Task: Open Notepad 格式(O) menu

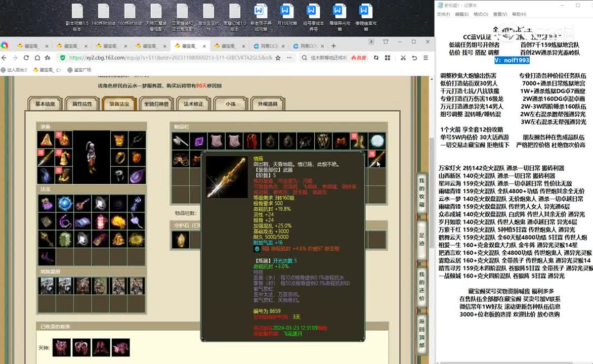Action: click(x=481, y=14)
